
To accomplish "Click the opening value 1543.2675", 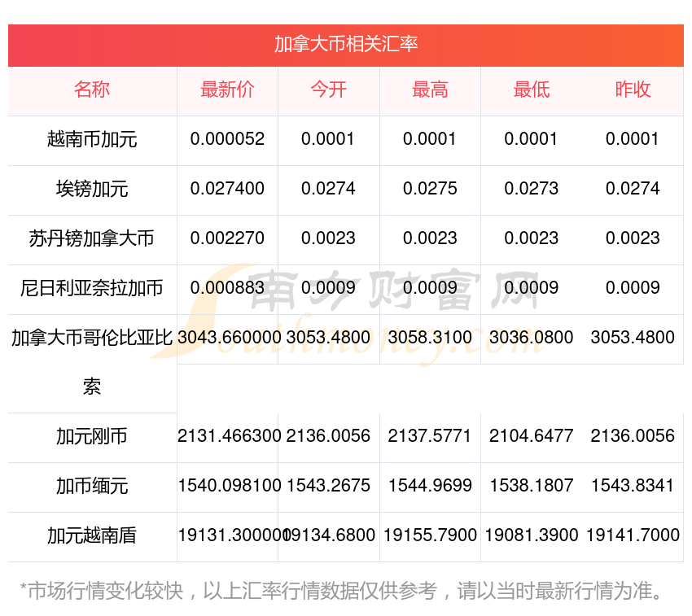I will tap(328, 486).
